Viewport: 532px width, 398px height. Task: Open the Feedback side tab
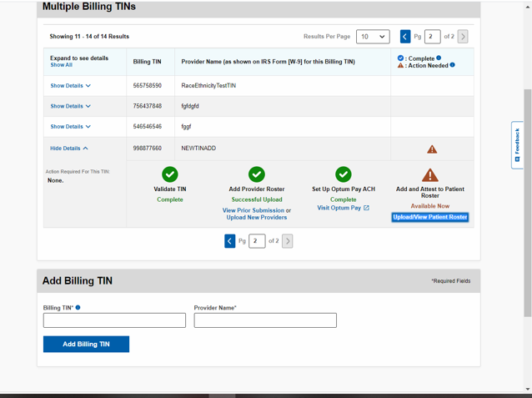pos(517,145)
